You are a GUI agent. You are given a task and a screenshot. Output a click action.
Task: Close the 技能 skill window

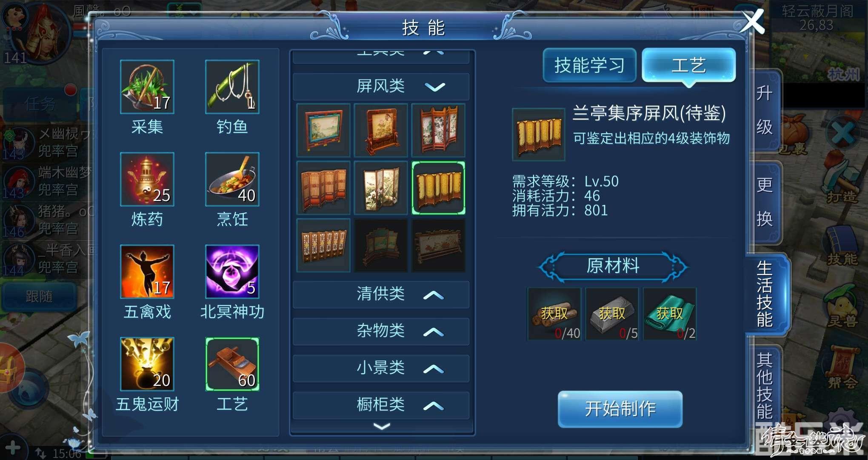pos(752,22)
